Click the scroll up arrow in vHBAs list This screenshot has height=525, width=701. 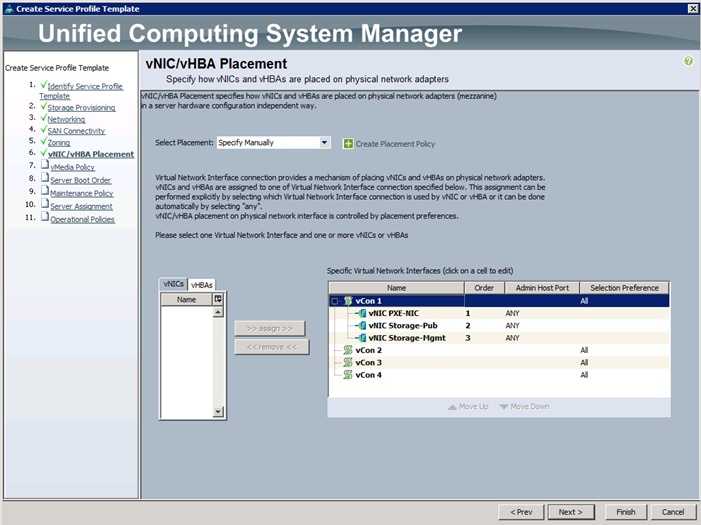point(218,312)
